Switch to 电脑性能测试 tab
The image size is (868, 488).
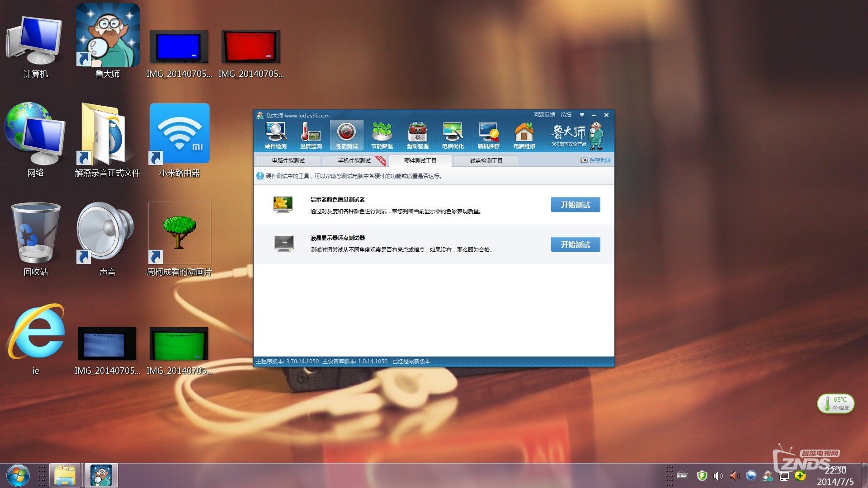click(x=288, y=161)
